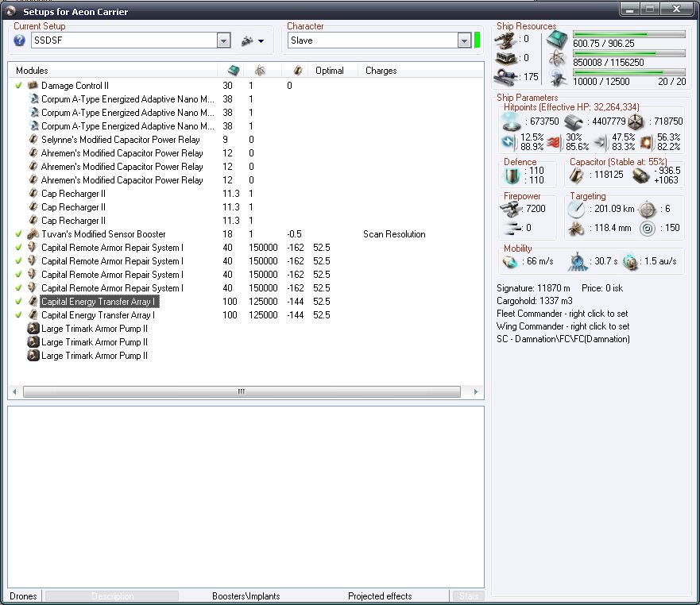Click the Scan Resolution charge text
The width and height of the screenshot is (700, 605).
[x=394, y=233]
